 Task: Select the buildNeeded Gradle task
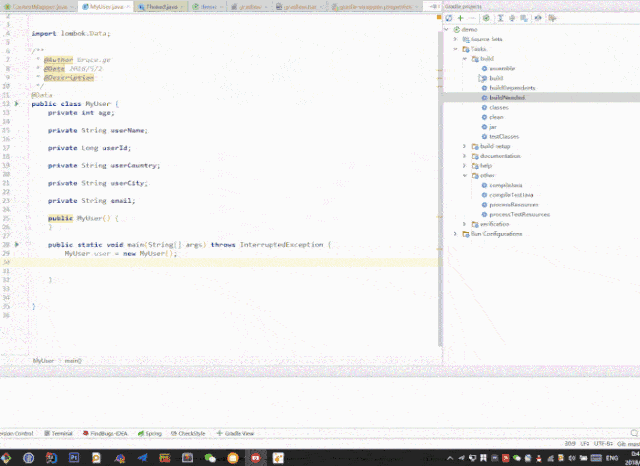pyautogui.click(x=506, y=97)
